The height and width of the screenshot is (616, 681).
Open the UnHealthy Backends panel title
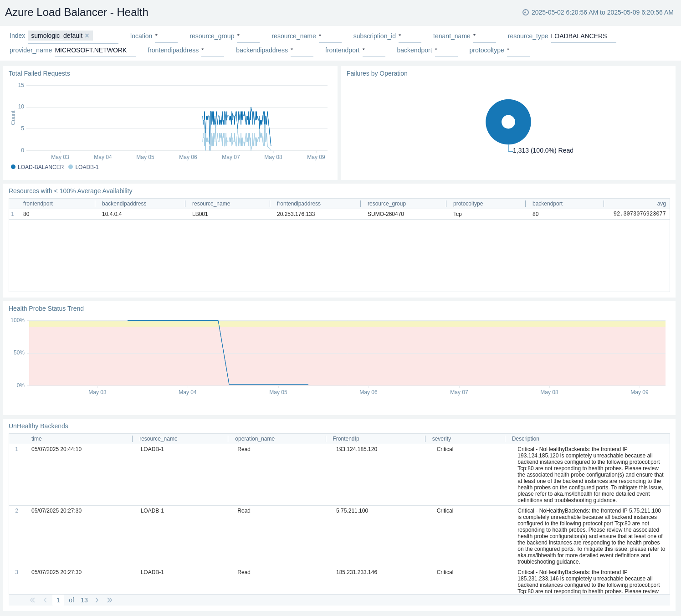[x=38, y=426]
